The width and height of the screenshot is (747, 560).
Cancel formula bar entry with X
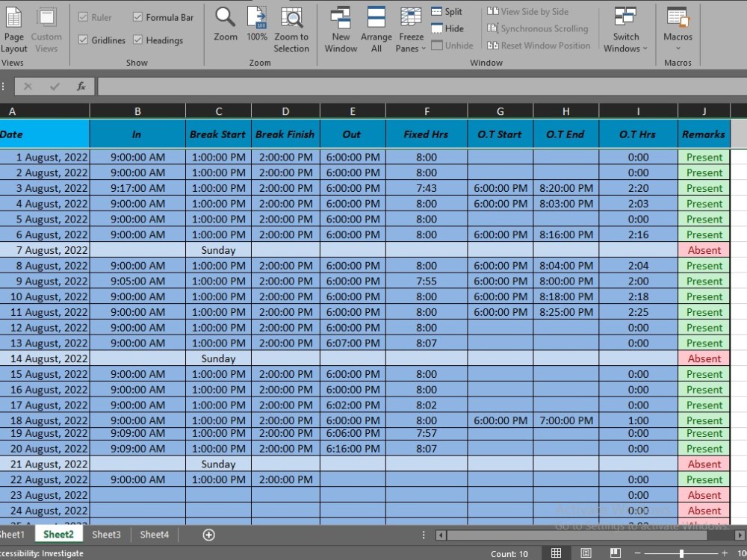[28, 86]
